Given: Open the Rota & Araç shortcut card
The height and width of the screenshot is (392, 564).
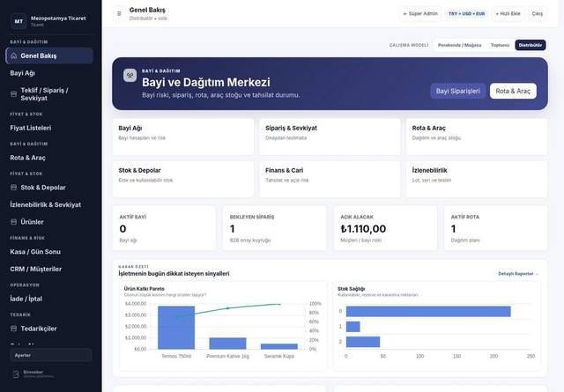Looking at the screenshot, I should pos(477,137).
